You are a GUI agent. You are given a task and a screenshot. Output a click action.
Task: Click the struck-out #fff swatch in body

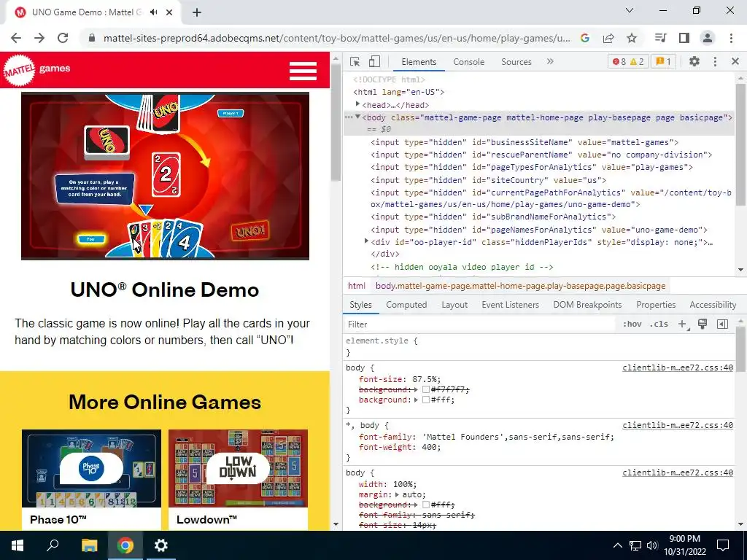[x=426, y=505]
